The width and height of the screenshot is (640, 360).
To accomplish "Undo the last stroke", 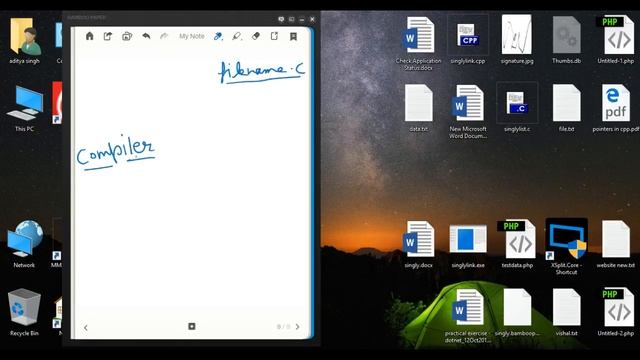I will pos(146,36).
